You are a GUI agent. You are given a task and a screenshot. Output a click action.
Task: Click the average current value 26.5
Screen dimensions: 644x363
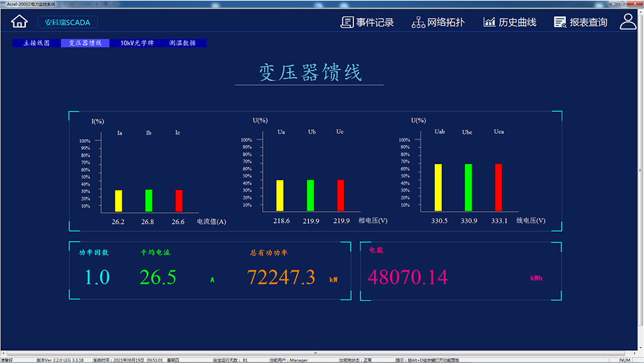tap(158, 277)
